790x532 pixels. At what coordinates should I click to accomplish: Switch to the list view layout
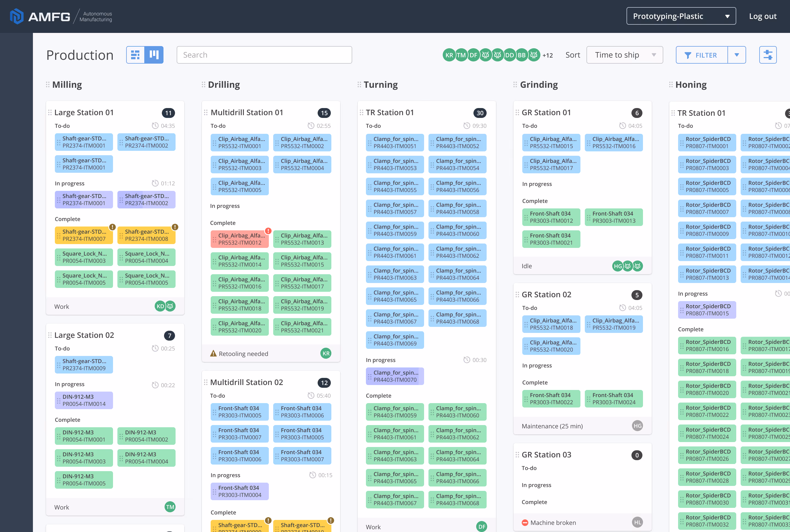pos(135,55)
